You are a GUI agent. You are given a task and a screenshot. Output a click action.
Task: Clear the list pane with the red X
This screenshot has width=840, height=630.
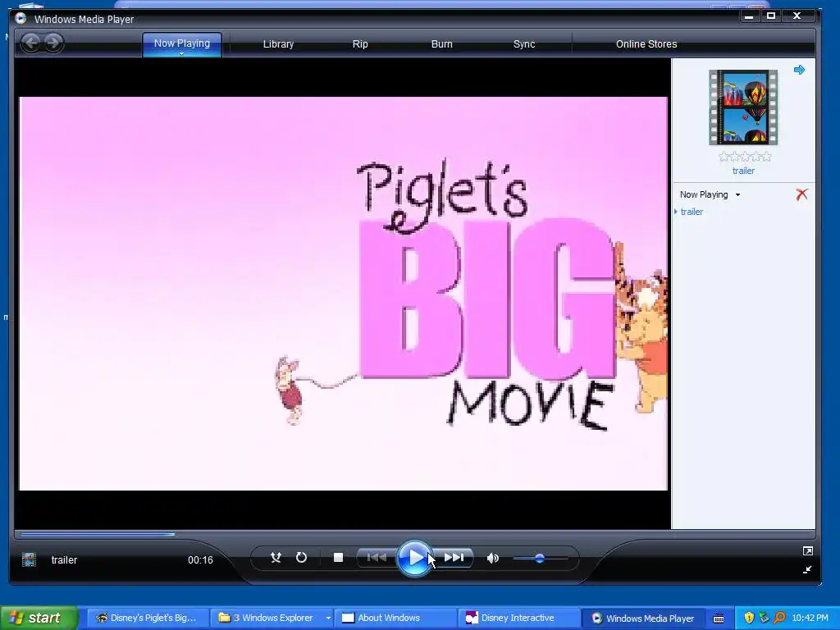[x=801, y=194]
